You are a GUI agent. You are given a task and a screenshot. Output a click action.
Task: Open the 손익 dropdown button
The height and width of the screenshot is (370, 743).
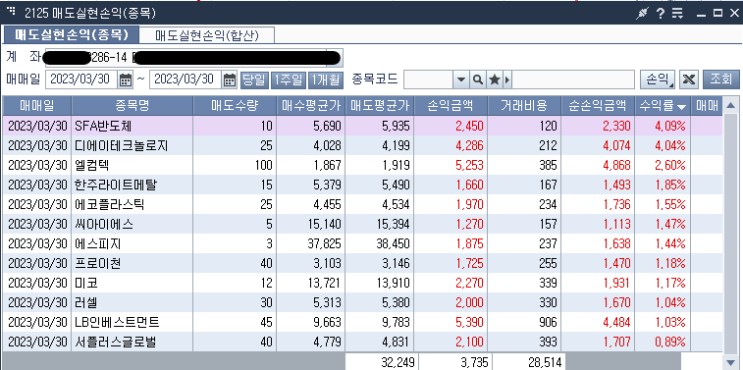coord(658,80)
